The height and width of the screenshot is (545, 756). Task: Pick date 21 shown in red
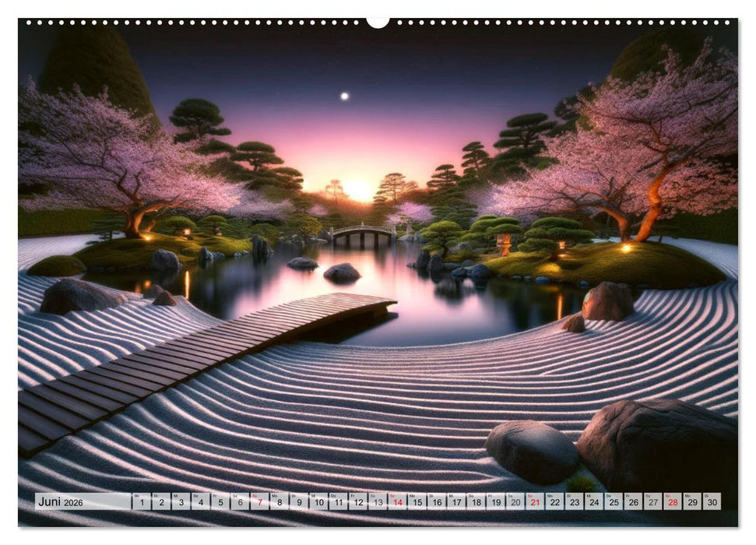535,502
